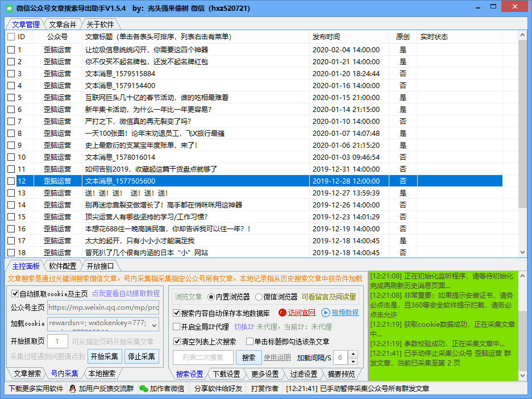This screenshot has height=399, width=532.
Task: Switch to the 更多设置 tab
Action: (265, 374)
